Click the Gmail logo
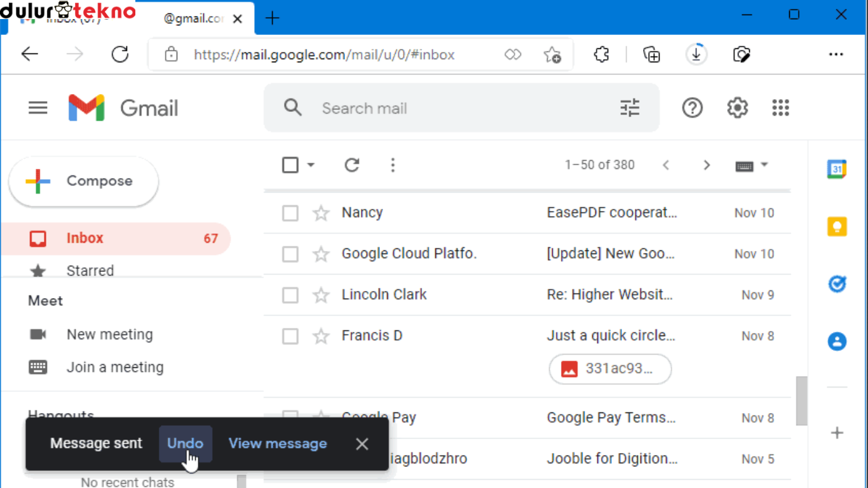 coord(123,108)
